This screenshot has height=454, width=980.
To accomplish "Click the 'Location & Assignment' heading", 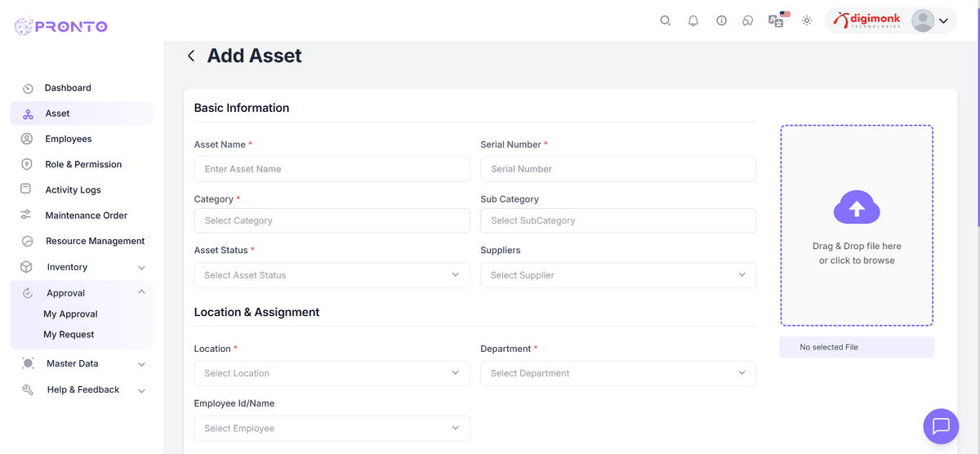I will (x=256, y=312).
